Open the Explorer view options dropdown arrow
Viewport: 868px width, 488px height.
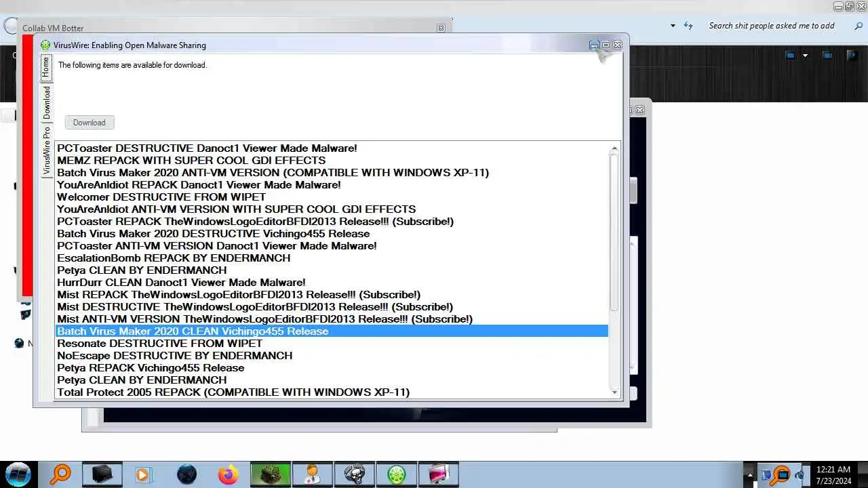(805, 56)
